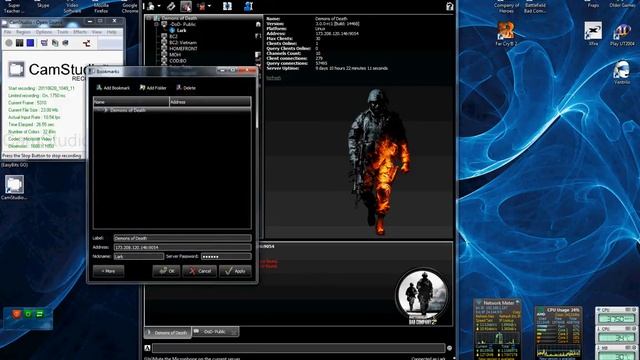Click the CamStudio Record to SWF icon

click(87, 43)
